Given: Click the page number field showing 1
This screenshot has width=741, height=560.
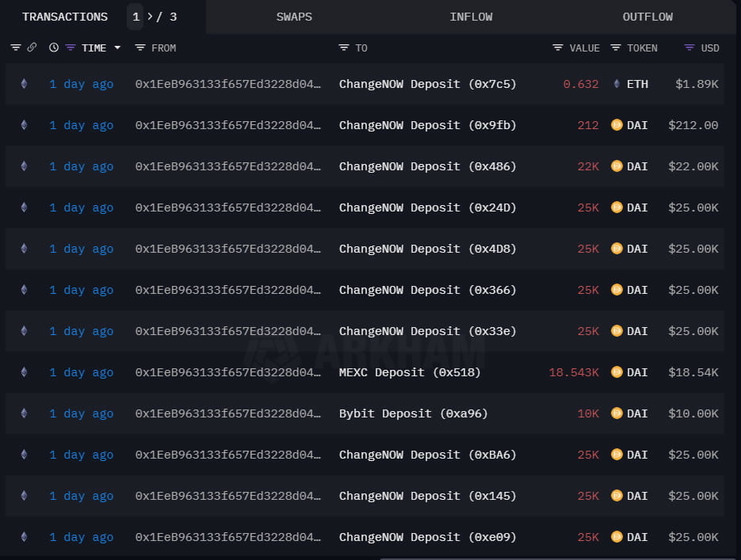Looking at the screenshot, I should (x=135, y=17).
